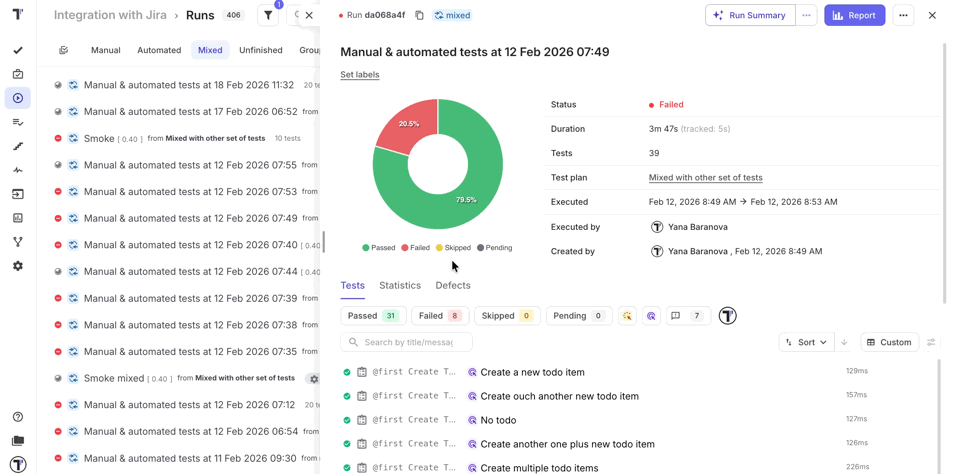Open the 'Mixed with other set of tests' link

pos(705,178)
